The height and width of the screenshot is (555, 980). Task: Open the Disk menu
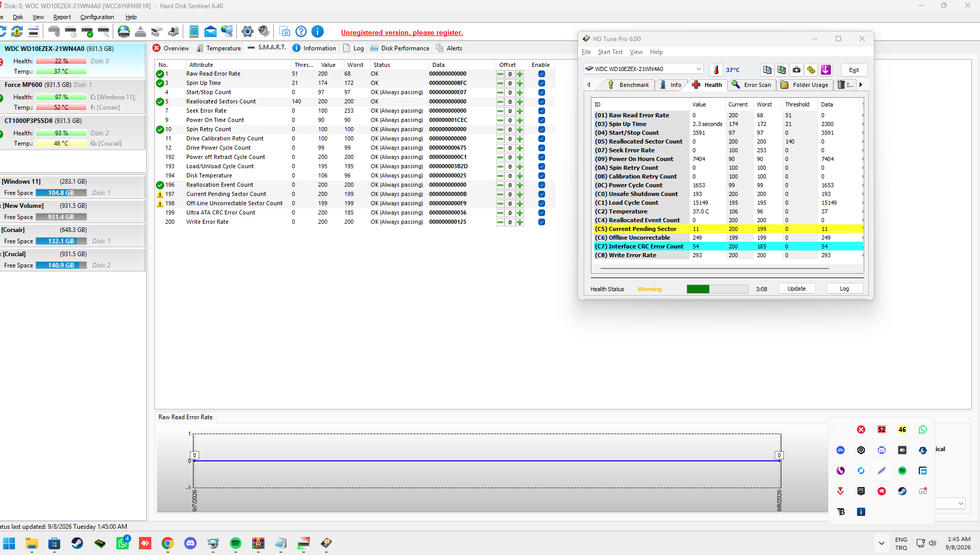pos(18,17)
